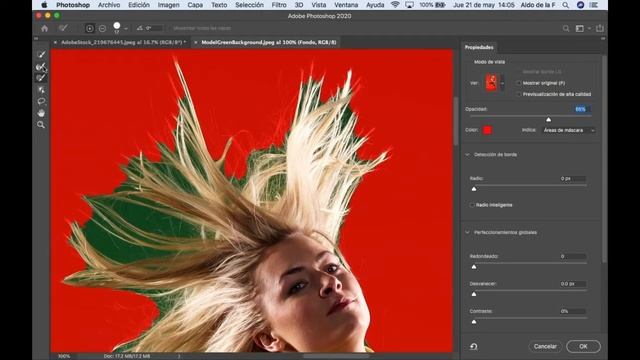Collapse the Detección de borde section
The width and height of the screenshot is (640, 360).
[x=468, y=155]
